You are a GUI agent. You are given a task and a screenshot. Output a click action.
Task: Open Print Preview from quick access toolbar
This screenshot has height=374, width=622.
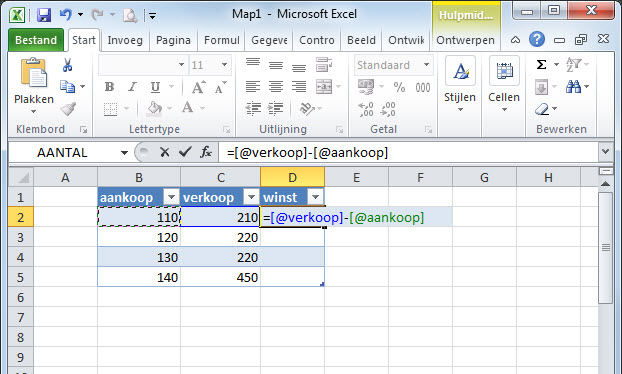[130, 15]
